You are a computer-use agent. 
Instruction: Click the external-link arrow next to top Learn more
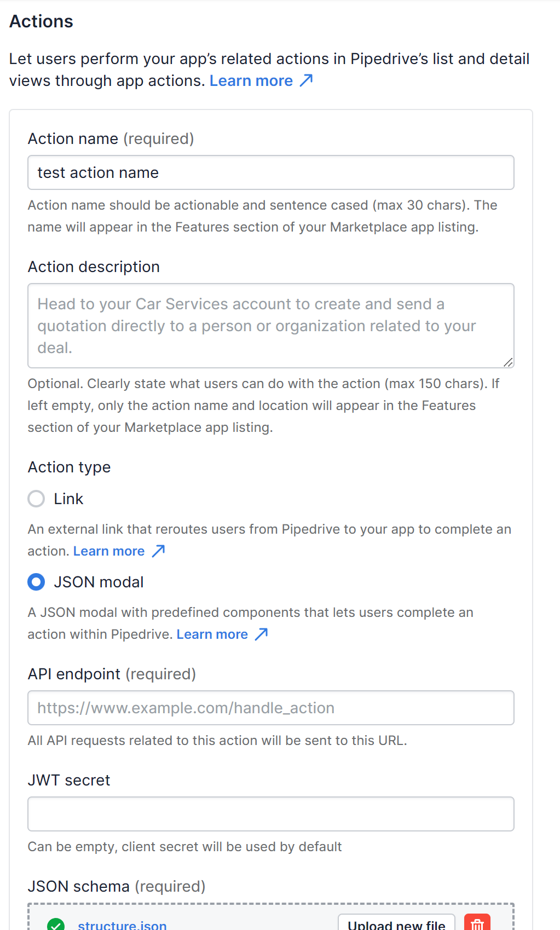[307, 80]
